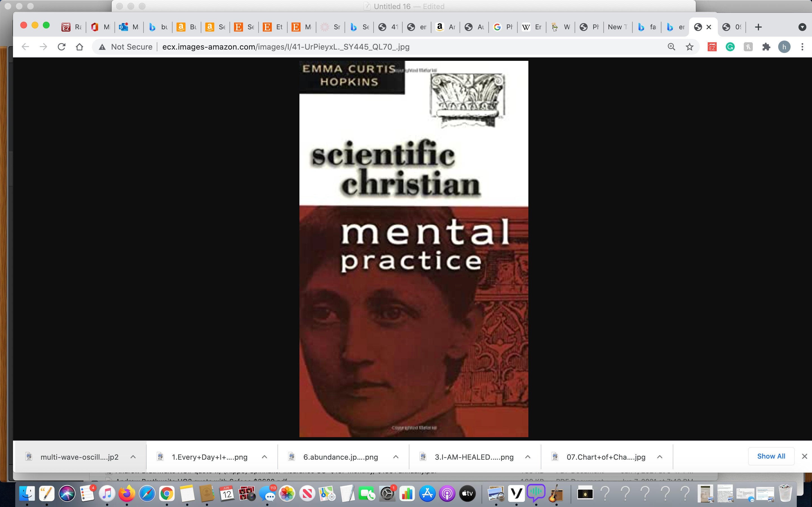Open the Extensions puzzle-piece menu

766,47
